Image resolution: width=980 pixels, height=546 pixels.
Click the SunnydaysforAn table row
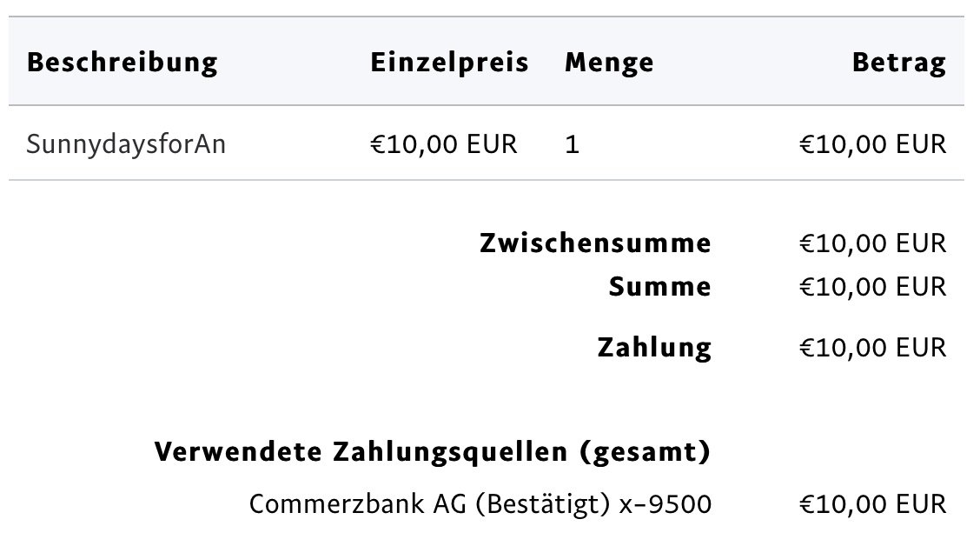[487, 143]
